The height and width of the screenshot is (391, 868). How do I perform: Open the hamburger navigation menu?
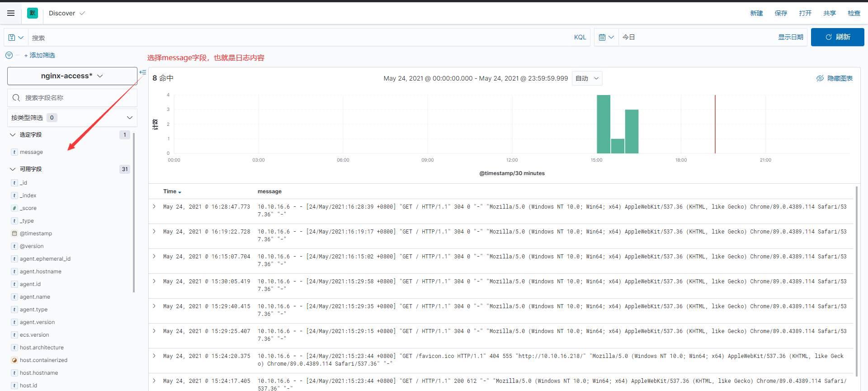tap(11, 13)
